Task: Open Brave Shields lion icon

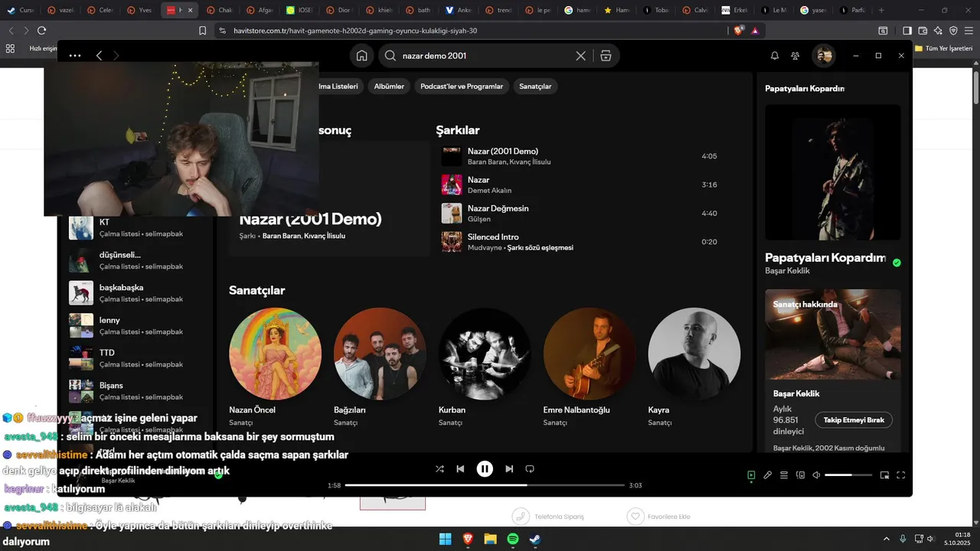Action: [738, 31]
